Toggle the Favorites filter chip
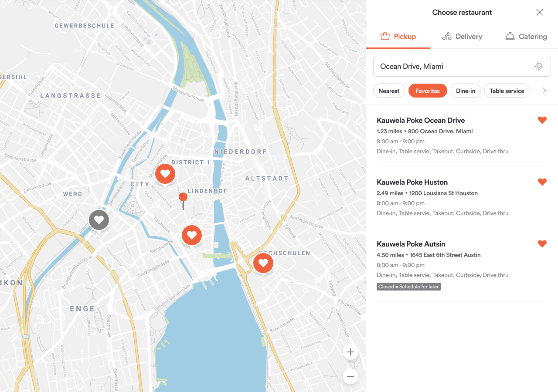Screen dimensions: 558x392 pos(428,91)
